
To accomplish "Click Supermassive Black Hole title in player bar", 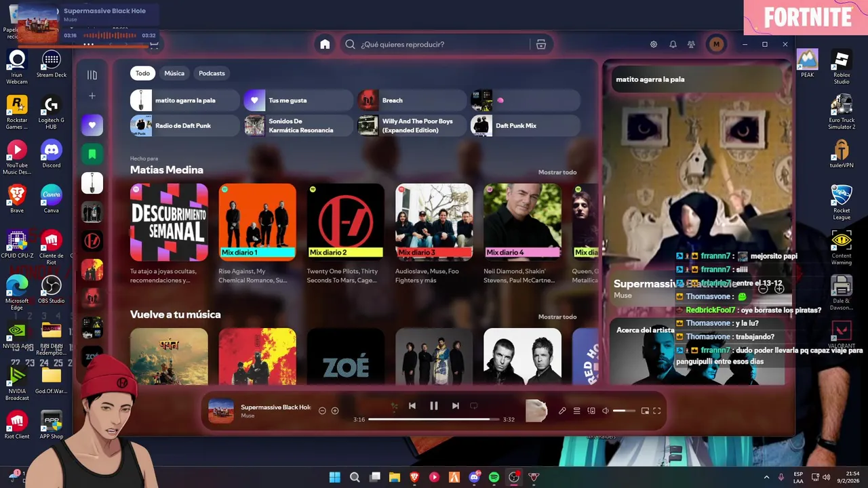I will [275, 407].
